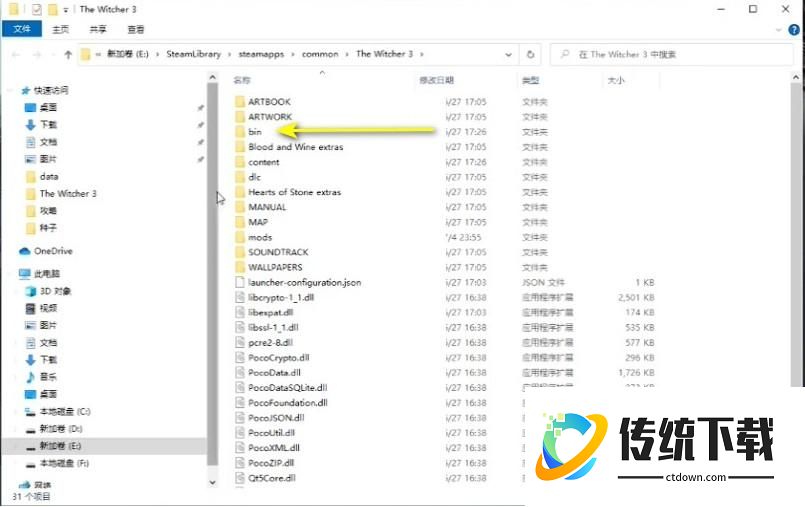
Task: Open OneDrive in the navigation pane
Action: (52, 251)
